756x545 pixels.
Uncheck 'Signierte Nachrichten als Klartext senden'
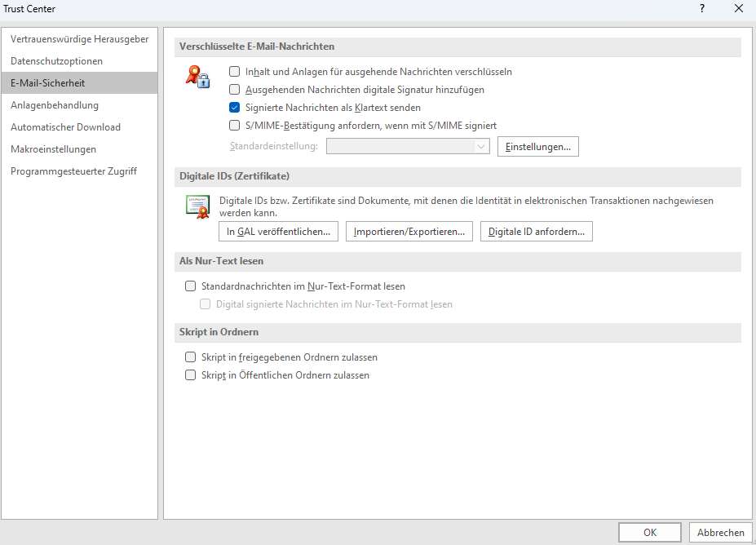pyautogui.click(x=234, y=107)
